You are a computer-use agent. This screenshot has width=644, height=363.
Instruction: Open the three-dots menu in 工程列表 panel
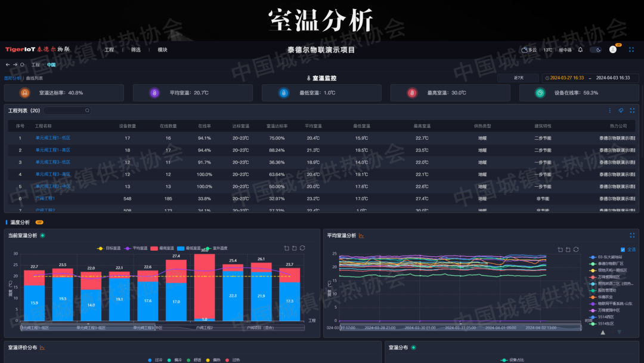click(x=609, y=110)
